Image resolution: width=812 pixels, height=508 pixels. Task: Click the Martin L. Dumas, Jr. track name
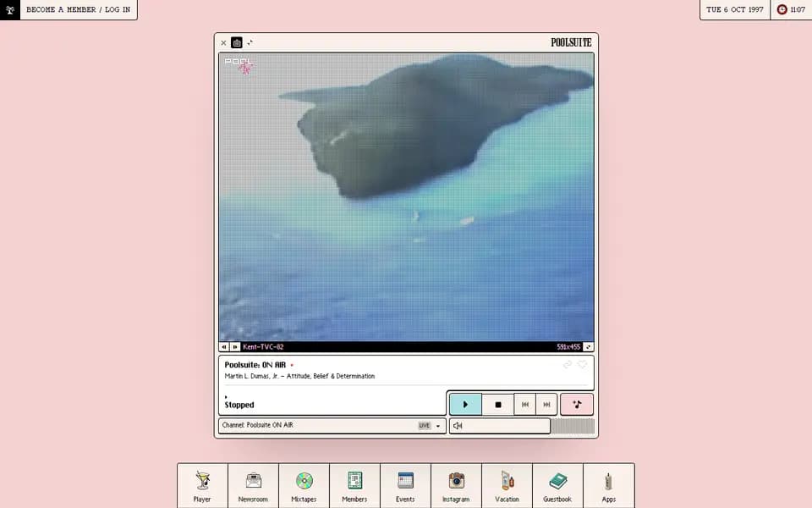pos(299,376)
